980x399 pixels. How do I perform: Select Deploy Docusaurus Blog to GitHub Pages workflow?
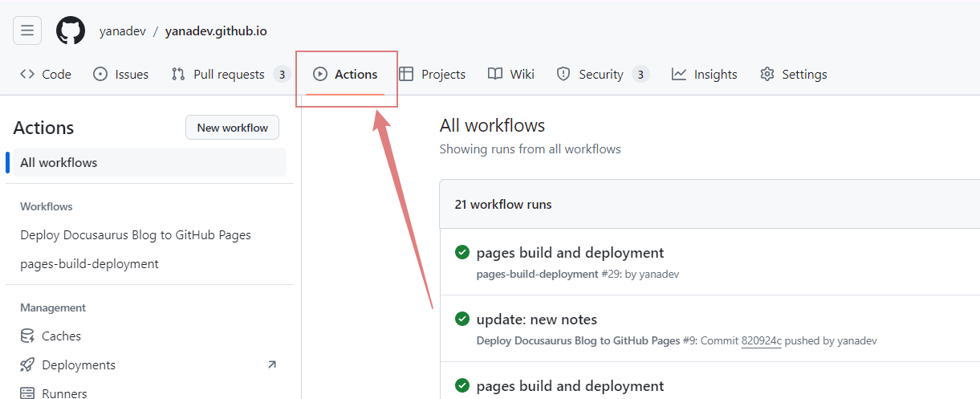[x=136, y=235]
